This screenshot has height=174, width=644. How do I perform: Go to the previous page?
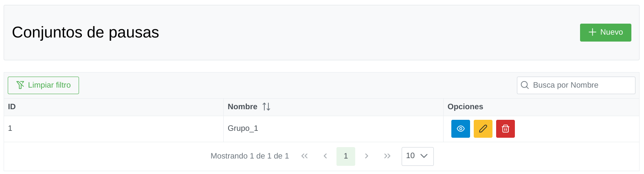(325, 156)
